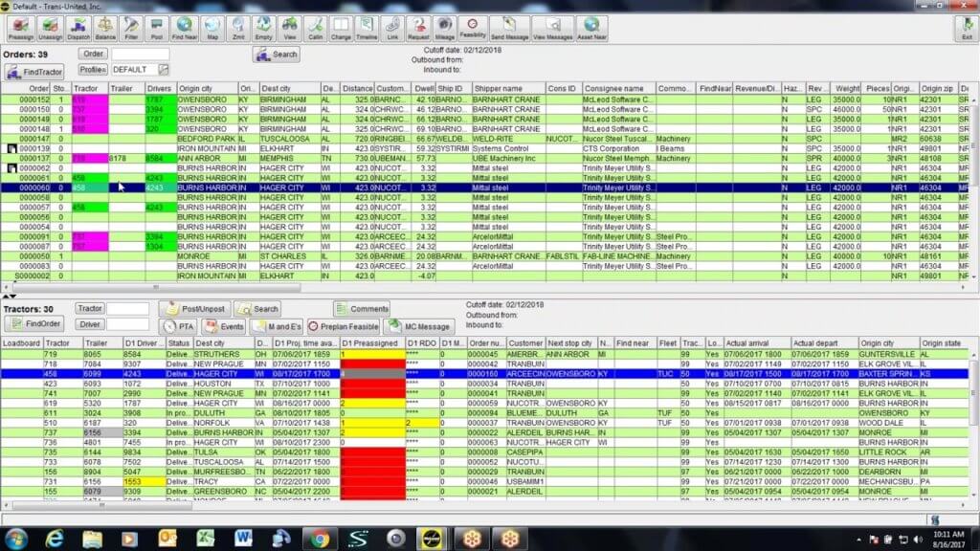Click the Exit toolbar icon
The image size is (980, 551).
[967, 29]
